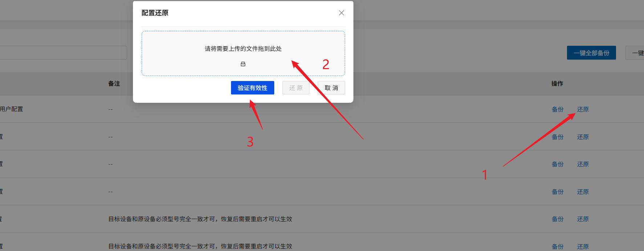The height and width of the screenshot is (251, 644).
Task: Click 还原 link in the fifth row
Action: tap(583, 219)
